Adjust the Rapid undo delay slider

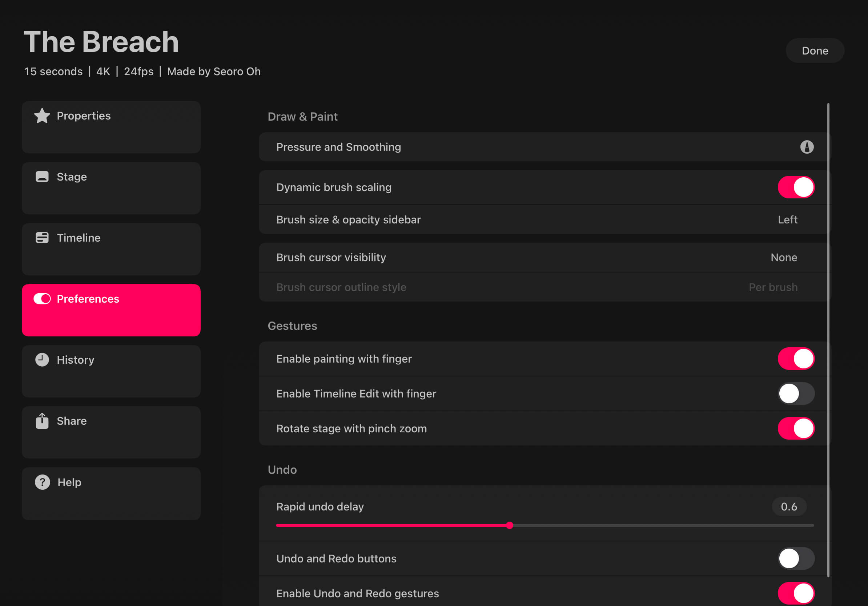point(510,525)
